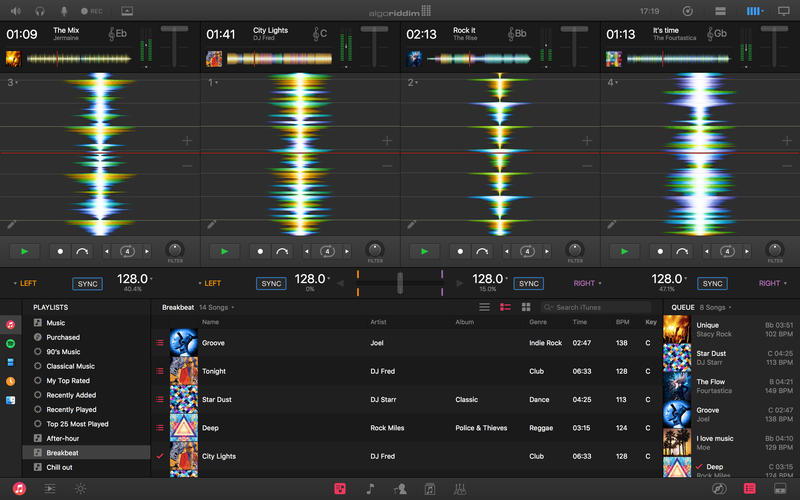Sort the song list by BPM column
Screen dimensions: 800x500
(x=623, y=322)
